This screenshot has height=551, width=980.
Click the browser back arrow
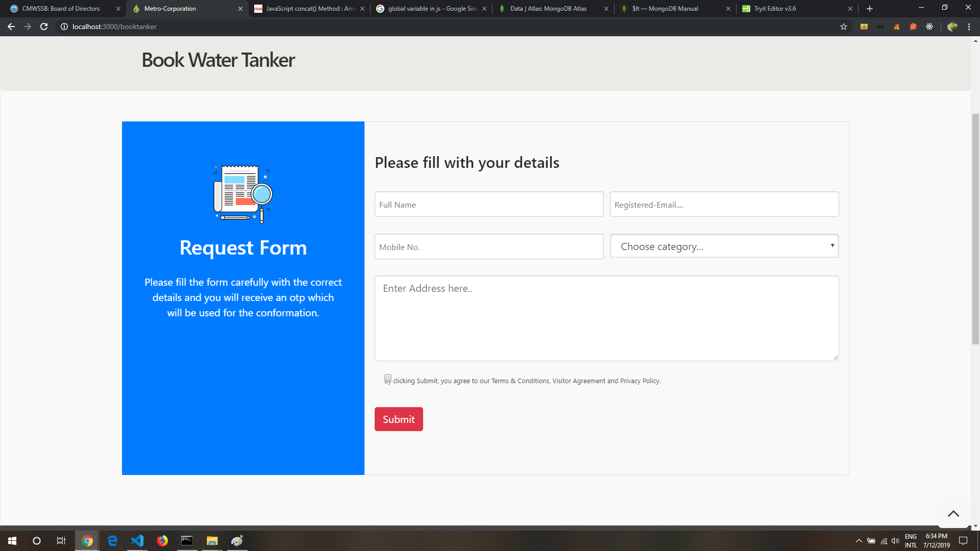(x=11, y=27)
